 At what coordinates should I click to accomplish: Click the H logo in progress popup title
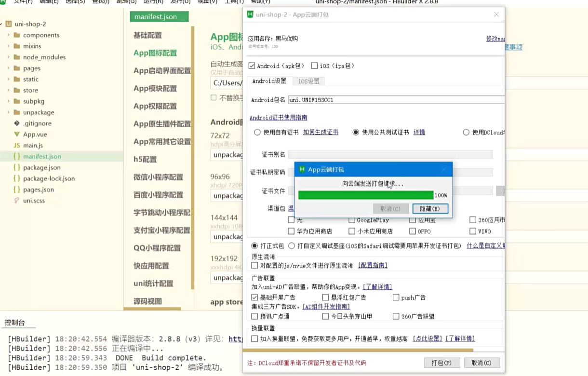click(302, 170)
